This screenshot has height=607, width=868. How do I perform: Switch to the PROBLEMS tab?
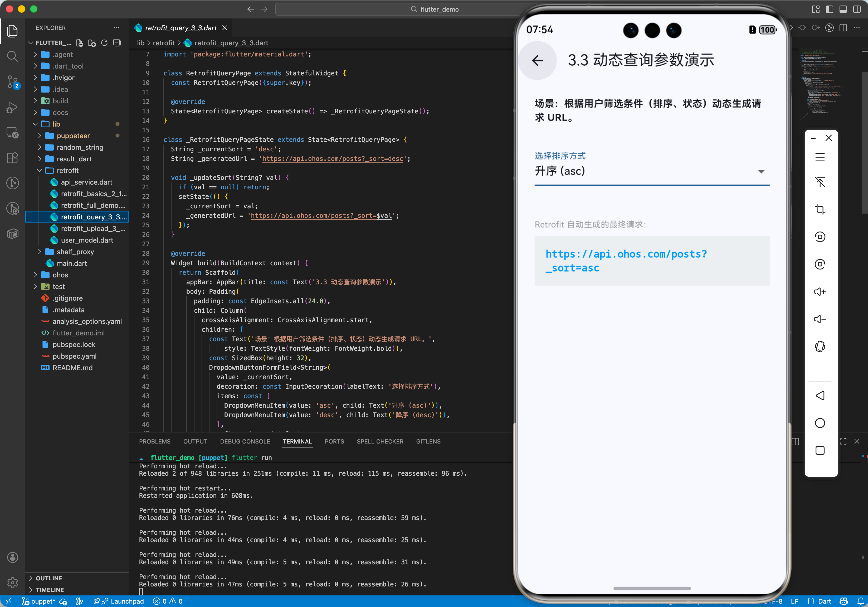155,441
